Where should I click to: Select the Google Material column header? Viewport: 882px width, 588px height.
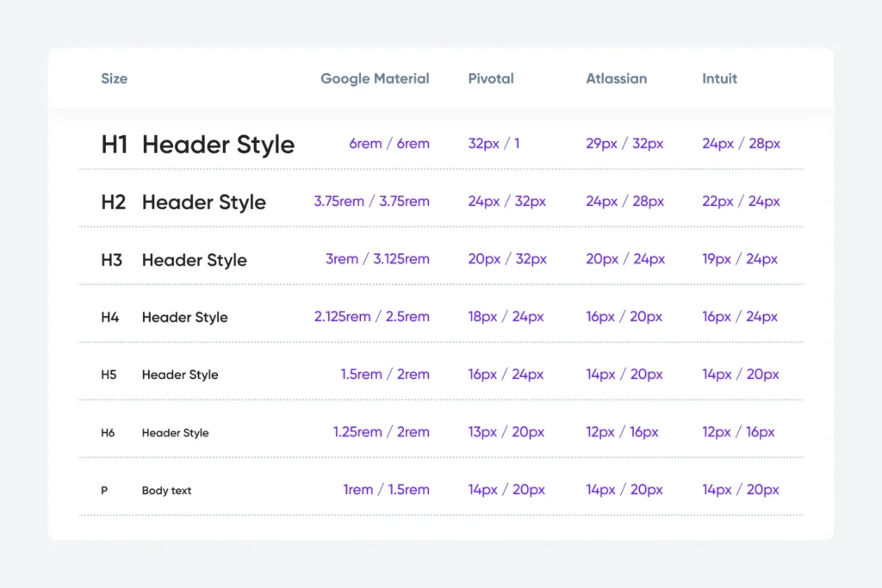click(x=375, y=78)
